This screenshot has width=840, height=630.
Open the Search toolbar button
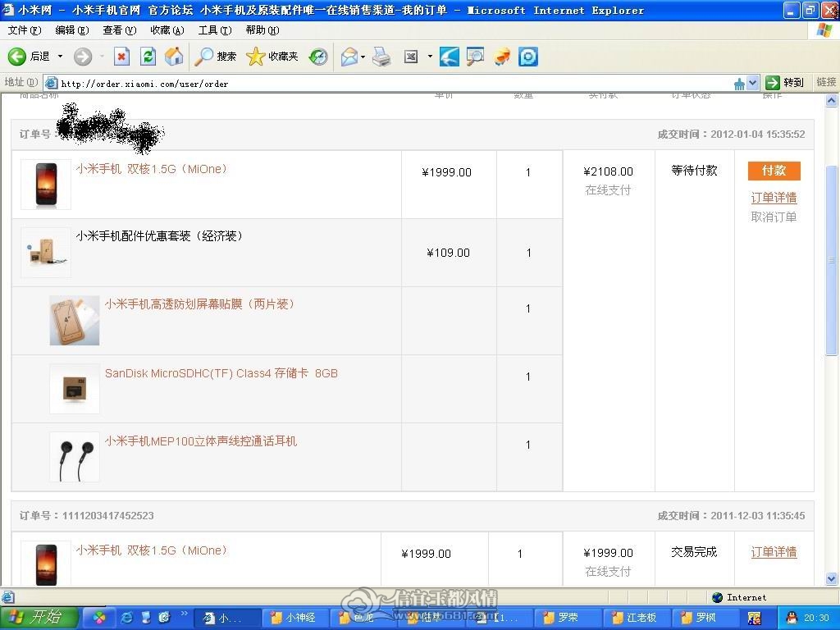216,57
